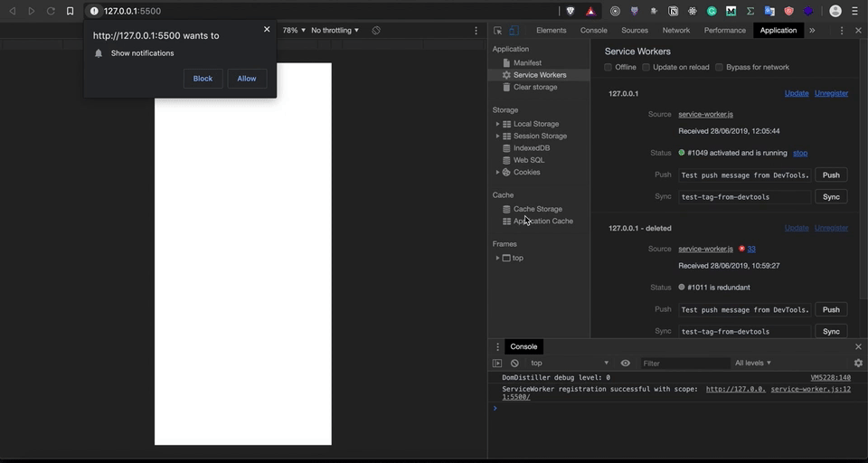Toggle the device toolbar icon
The image size is (868, 463).
click(x=514, y=31)
